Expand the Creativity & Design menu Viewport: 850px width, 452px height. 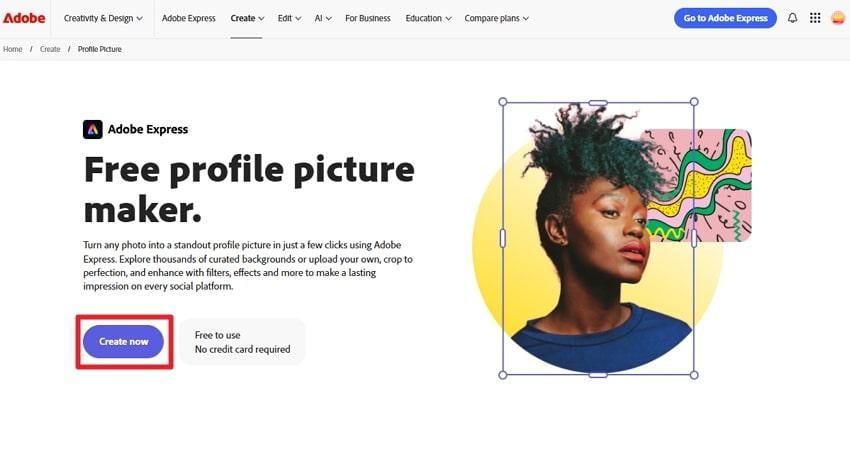(x=103, y=18)
